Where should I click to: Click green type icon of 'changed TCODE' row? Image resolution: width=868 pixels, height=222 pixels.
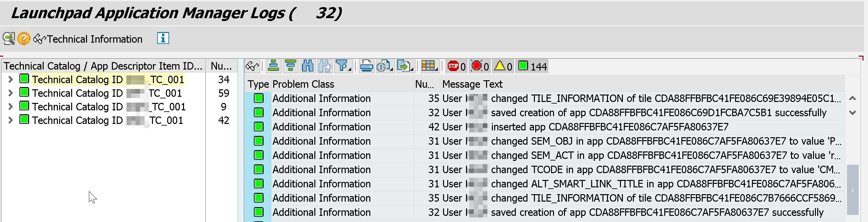258,169
